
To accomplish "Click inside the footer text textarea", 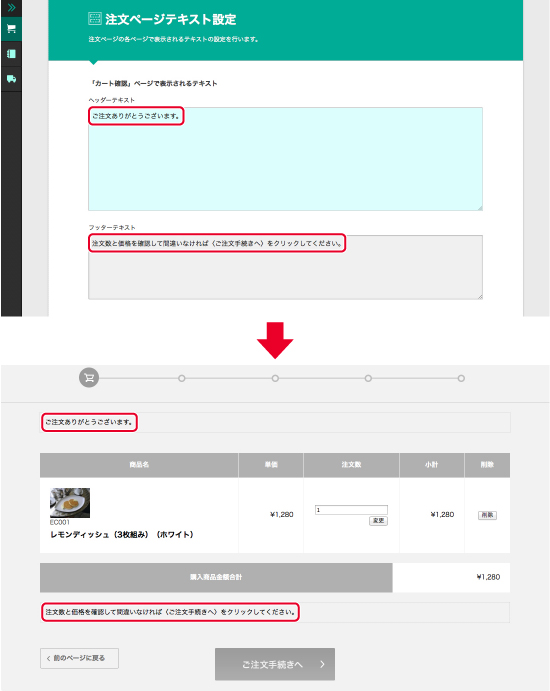I will point(285,267).
